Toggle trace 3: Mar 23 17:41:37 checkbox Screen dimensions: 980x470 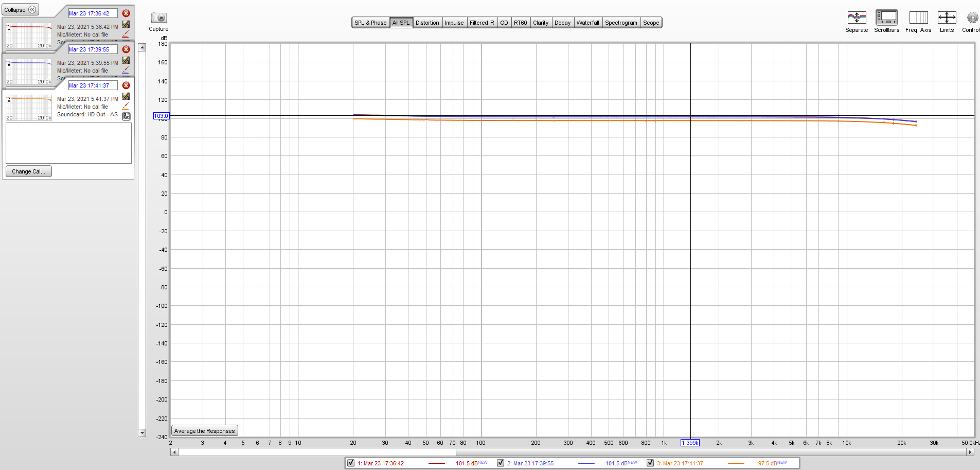point(650,463)
